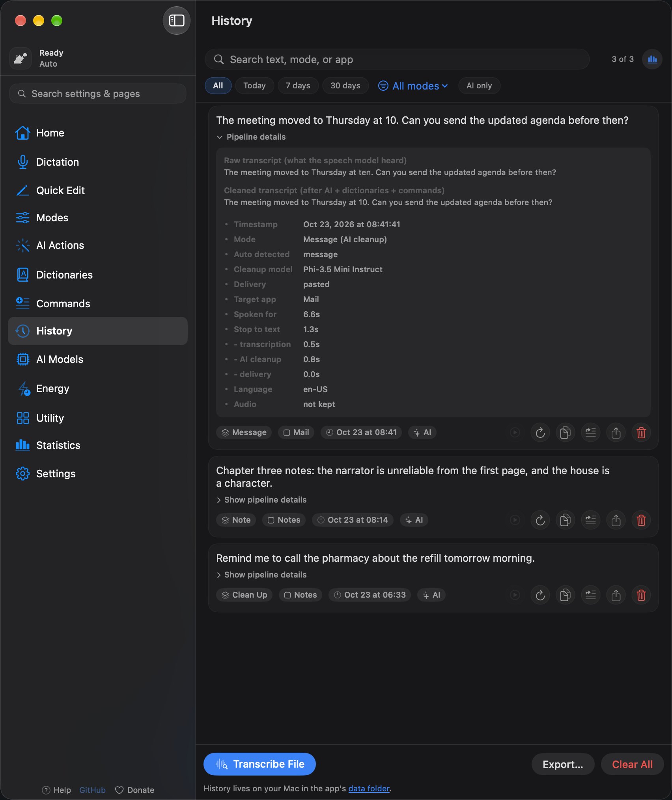This screenshot has height=800, width=672.
Task: Open the Energy page in sidebar
Action: click(x=98, y=389)
